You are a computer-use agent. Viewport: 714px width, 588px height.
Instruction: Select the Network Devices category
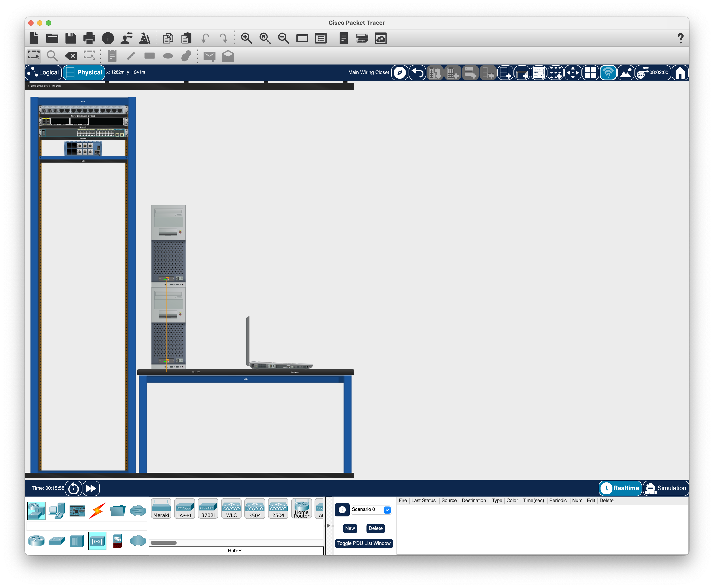(x=36, y=510)
